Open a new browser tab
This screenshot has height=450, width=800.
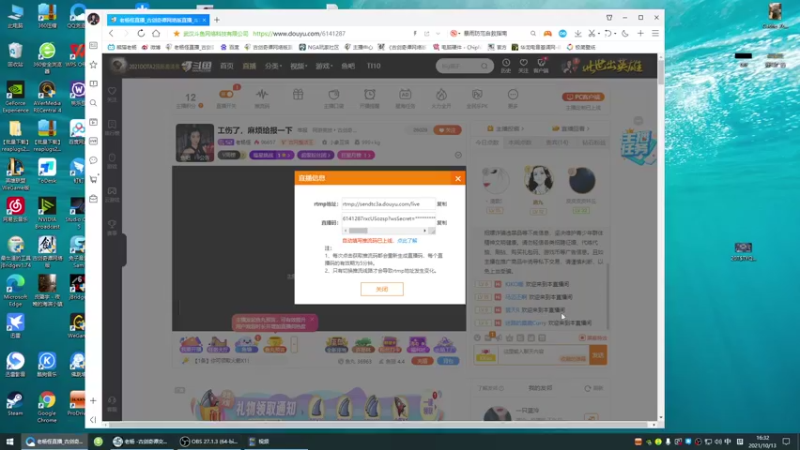217,20
